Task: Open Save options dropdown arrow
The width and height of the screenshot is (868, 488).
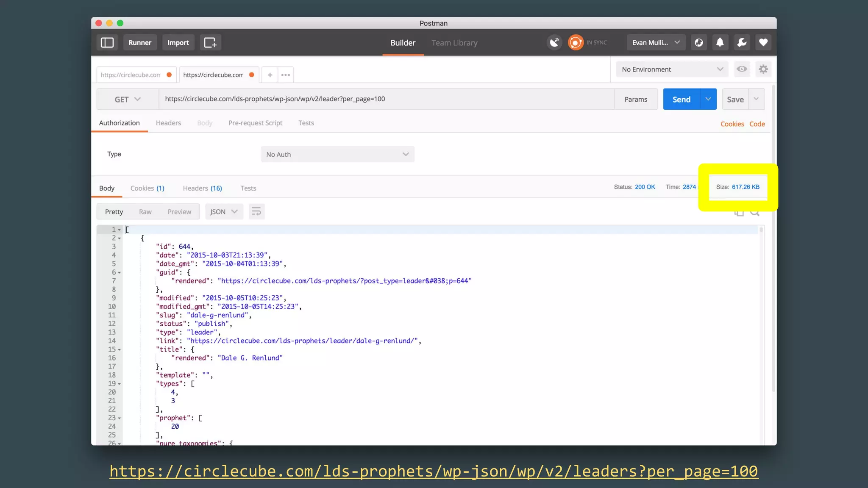Action: pyautogui.click(x=756, y=99)
